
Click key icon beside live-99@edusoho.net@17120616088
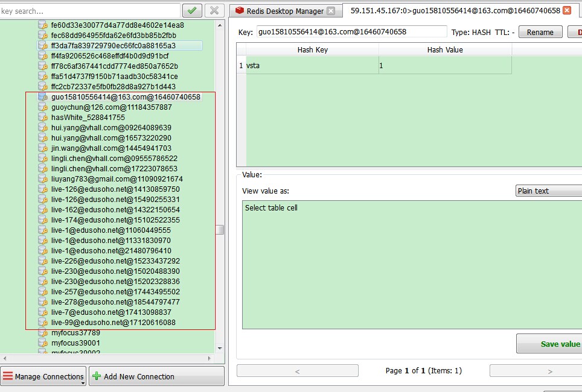pos(43,323)
